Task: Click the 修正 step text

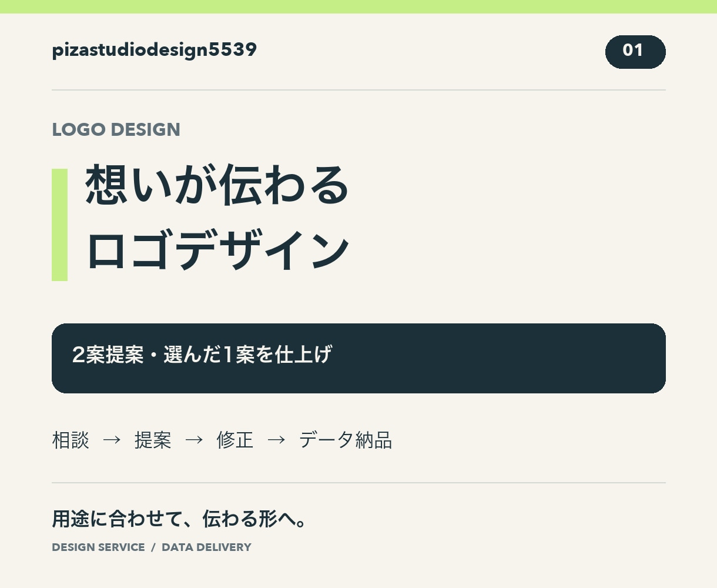Action: [235, 440]
